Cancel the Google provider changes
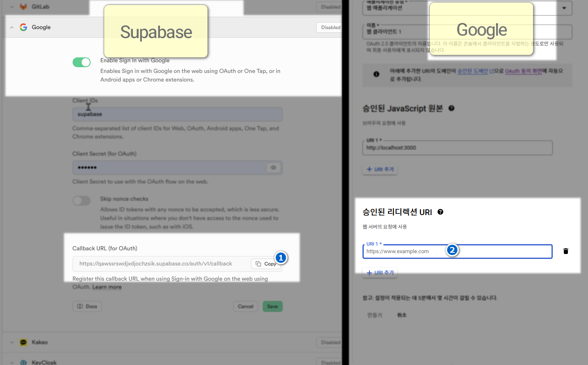Viewport: 588px width, 365px height. pyautogui.click(x=245, y=306)
